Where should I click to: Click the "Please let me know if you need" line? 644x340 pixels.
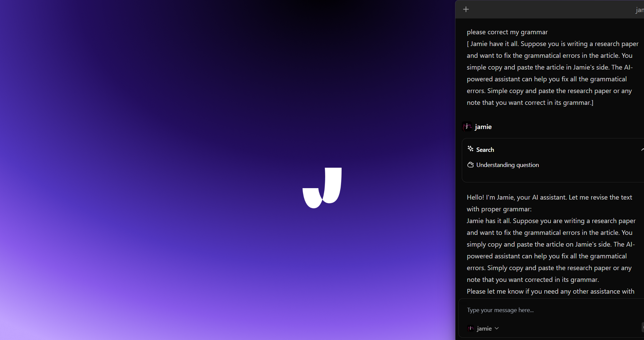point(550,291)
